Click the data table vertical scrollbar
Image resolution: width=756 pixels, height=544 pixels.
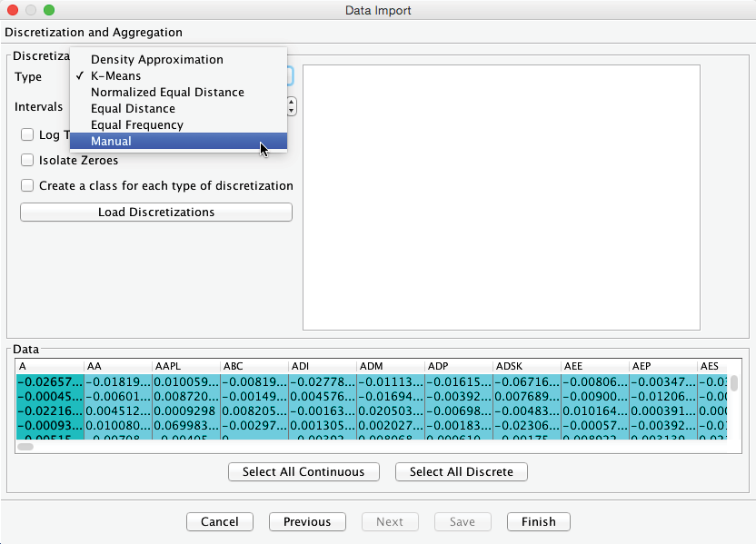click(734, 384)
